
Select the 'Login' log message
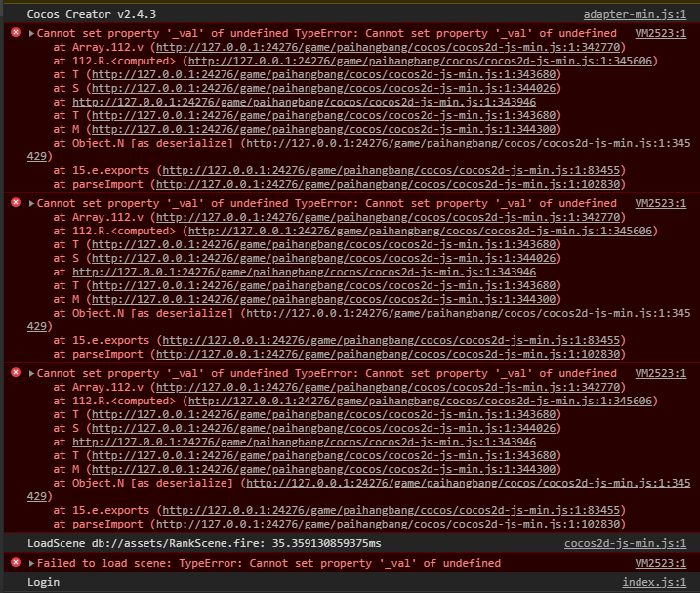click(x=43, y=582)
